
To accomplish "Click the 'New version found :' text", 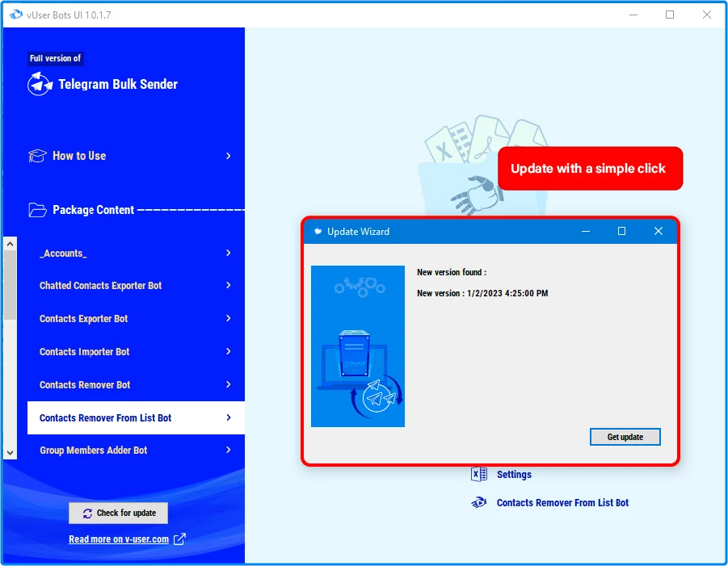I will click(452, 272).
